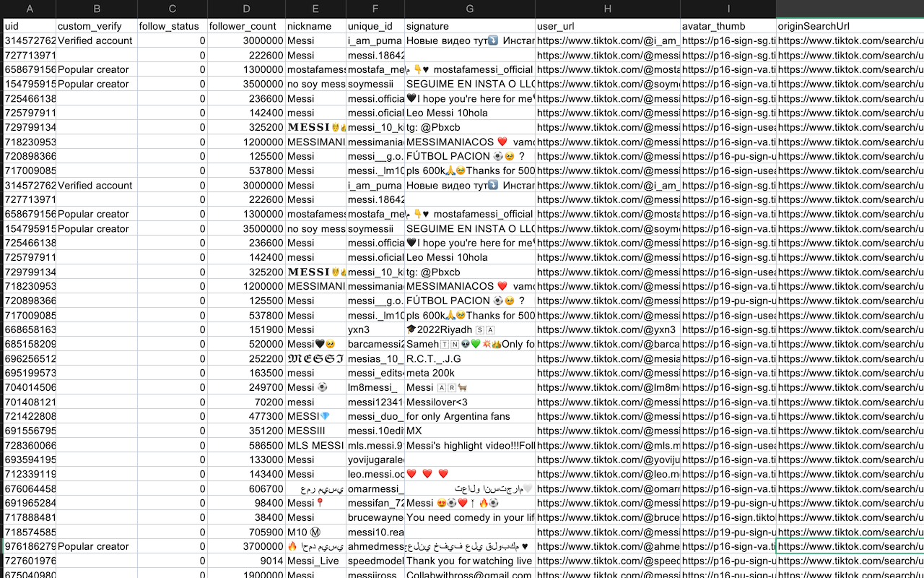Image resolution: width=924 pixels, height=578 pixels.
Task: Select the signature cell 'R.C.T._.J.G'
Action: pos(470,358)
